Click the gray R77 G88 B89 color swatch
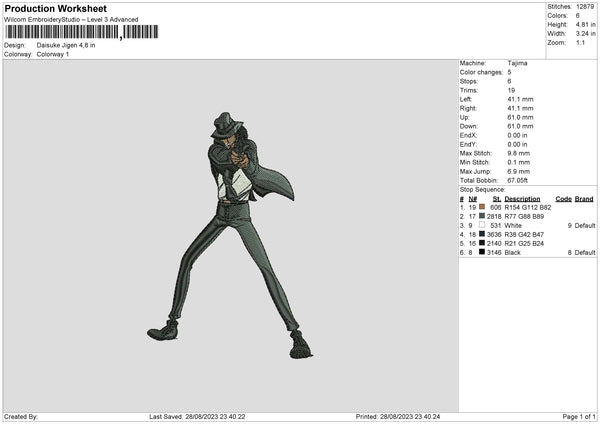 coord(482,216)
